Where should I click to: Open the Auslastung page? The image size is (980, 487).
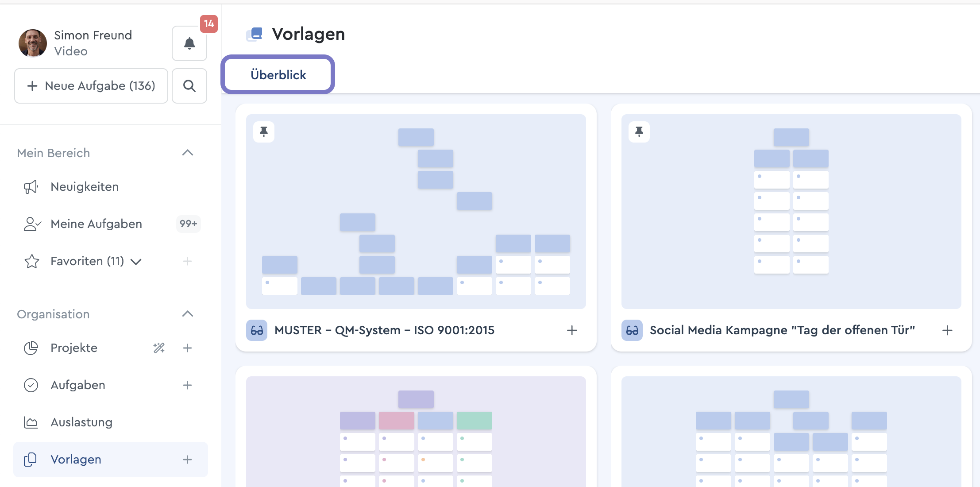point(81,422)
